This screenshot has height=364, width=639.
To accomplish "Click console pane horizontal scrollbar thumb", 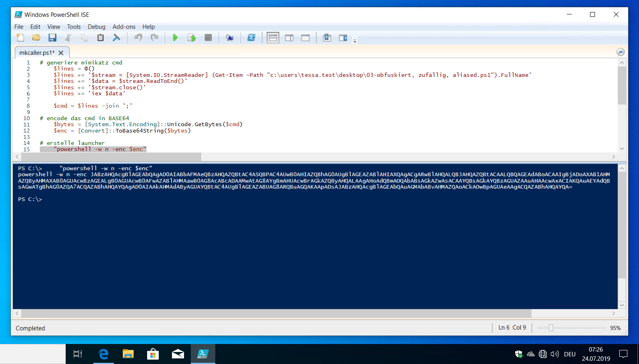I will 276,313.
